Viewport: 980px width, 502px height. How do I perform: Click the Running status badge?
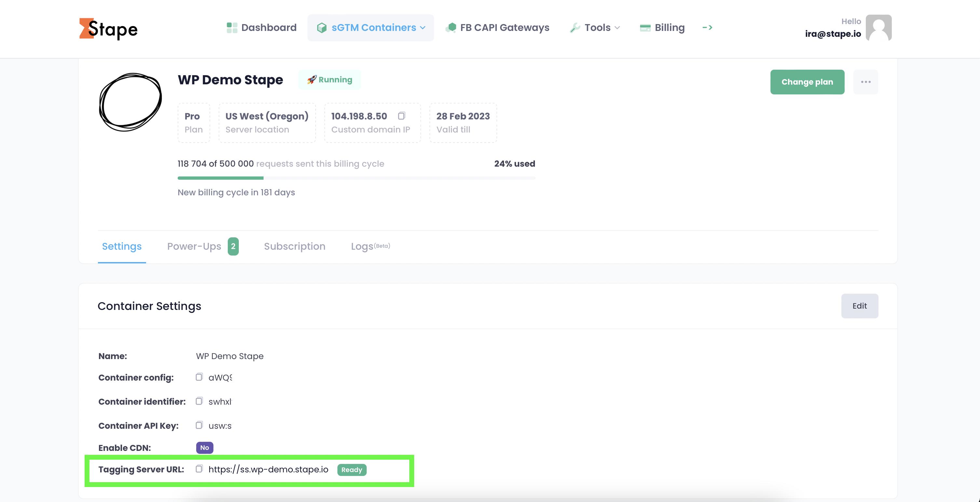[x=330, y=79]
